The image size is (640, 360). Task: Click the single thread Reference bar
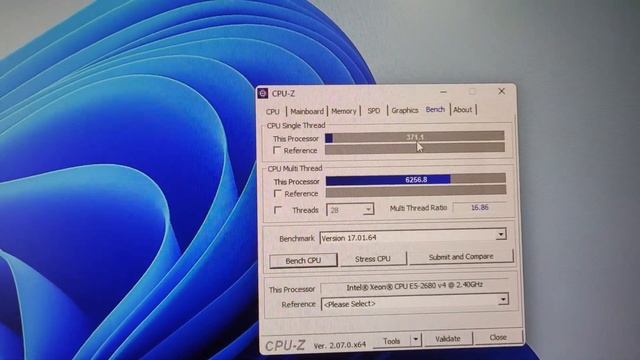click(415, 149)
